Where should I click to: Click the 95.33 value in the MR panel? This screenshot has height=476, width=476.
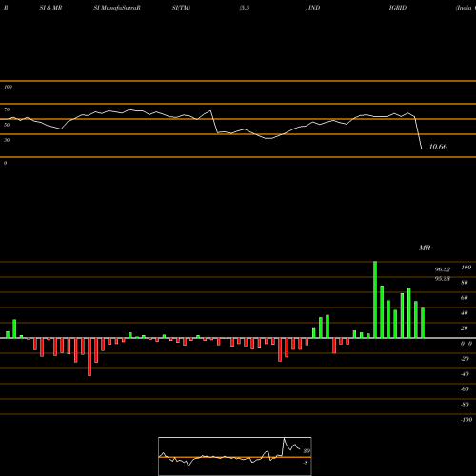point(443,279)
